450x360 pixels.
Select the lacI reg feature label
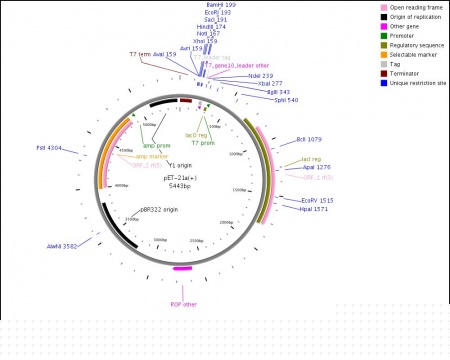[x=311, y=159]
